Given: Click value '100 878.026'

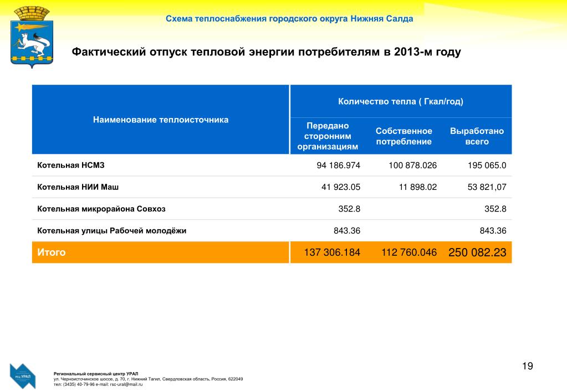Looking at the screenshot, I should 412,166.
